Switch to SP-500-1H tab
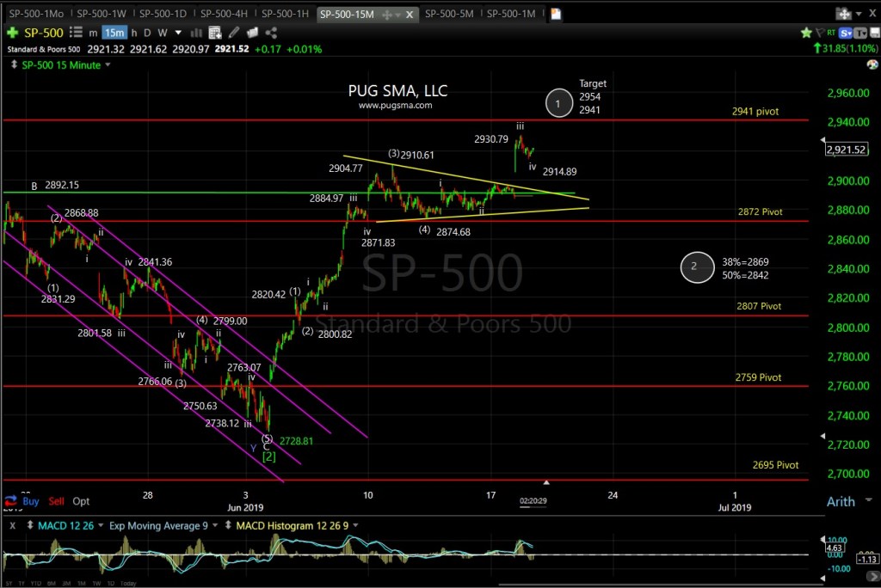 (286, 14)
